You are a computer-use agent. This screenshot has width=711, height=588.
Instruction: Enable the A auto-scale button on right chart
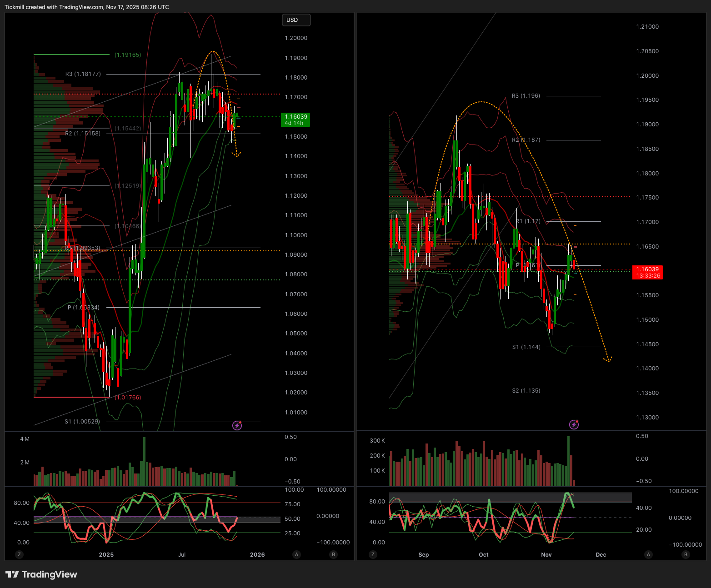[x=648, y=554]
